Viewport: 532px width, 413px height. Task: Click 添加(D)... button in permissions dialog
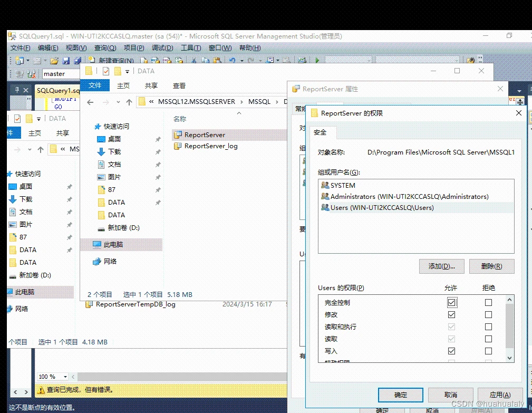coord(441,266)
